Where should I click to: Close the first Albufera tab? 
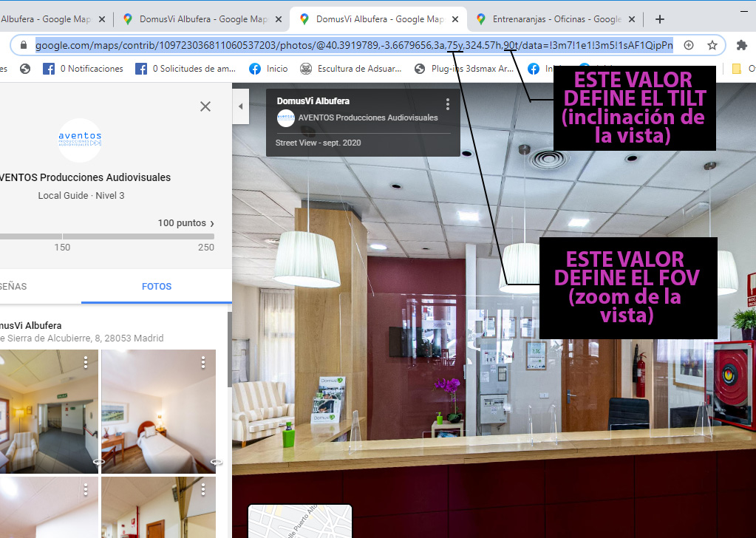click(102, 19)
